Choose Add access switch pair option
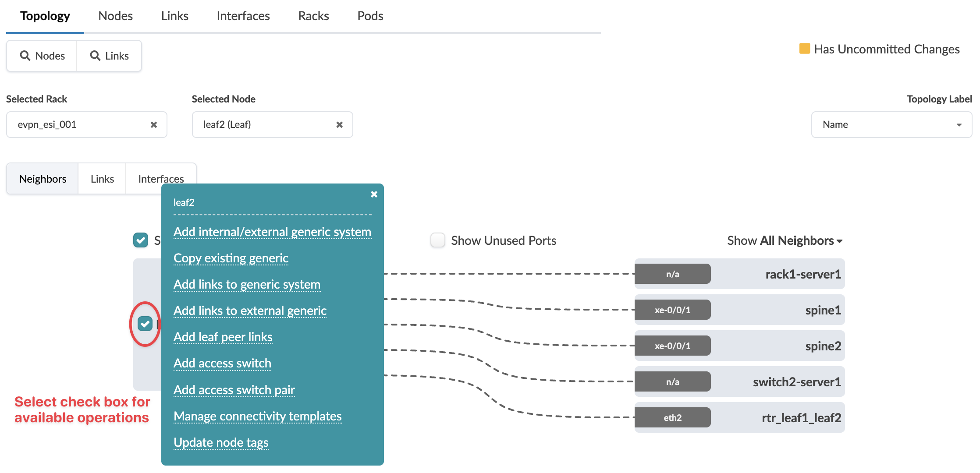Screen dimensions: 980x473 point(234,390)
